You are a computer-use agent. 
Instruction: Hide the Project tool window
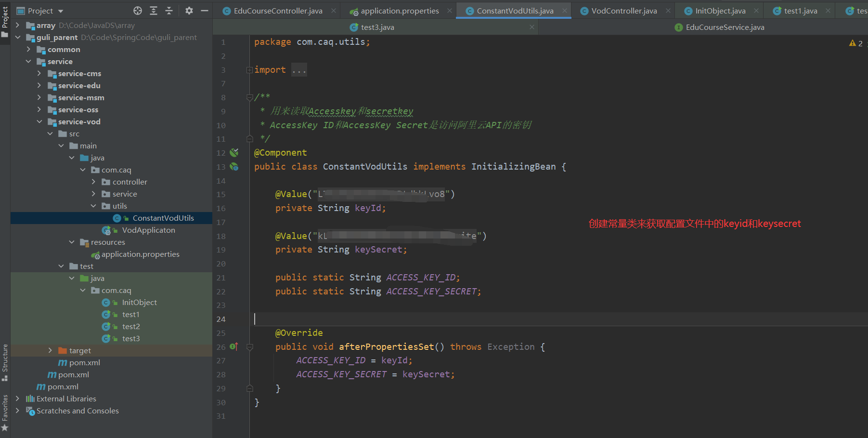click(205, 11)
